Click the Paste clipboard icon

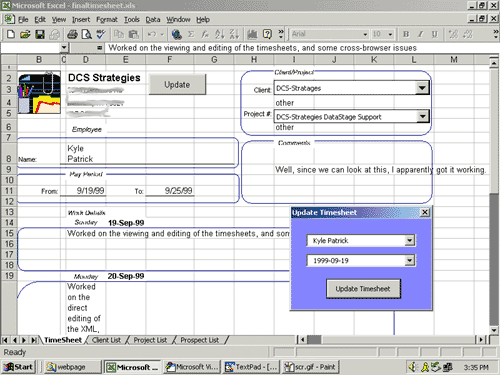[x=133, y=34]
